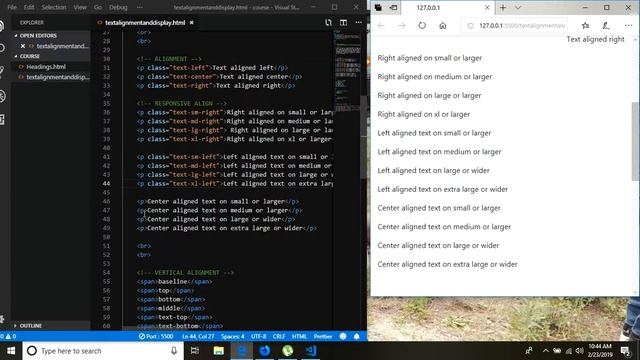Open the split editor icon in VS Code
640x360 pixels.
point(343,22)
